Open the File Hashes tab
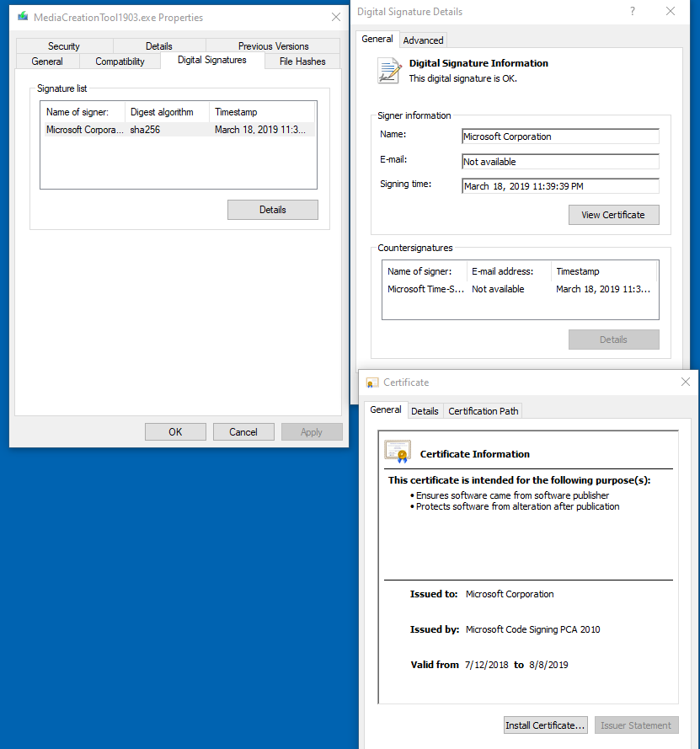This screenshot has height=749, width=700. pos(302,62)
